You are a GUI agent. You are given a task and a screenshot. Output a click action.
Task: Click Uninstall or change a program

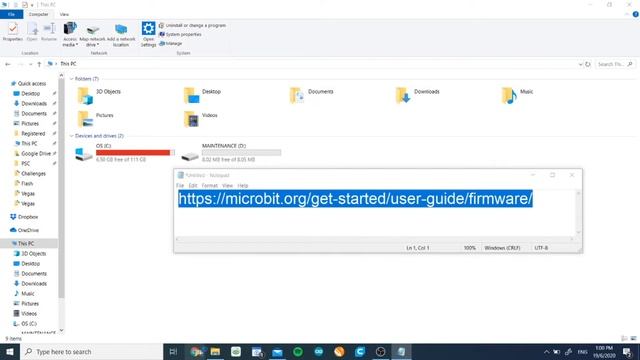tap(192, 25)
